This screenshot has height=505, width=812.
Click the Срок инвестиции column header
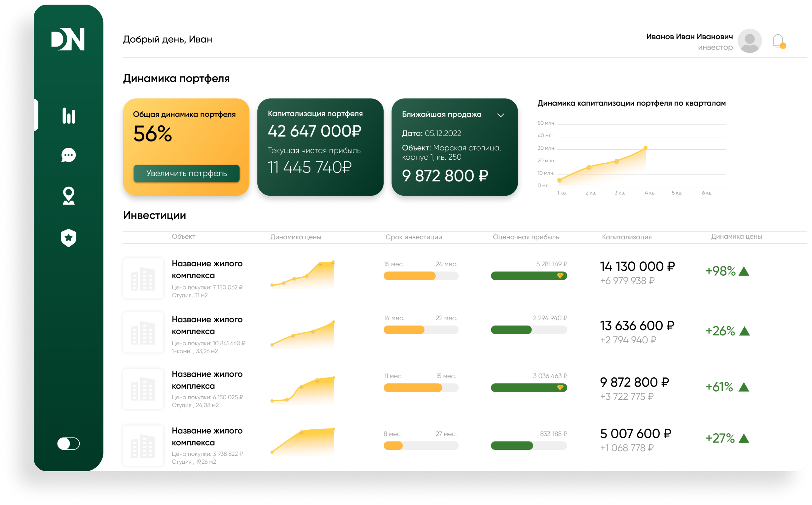(414, 237)
